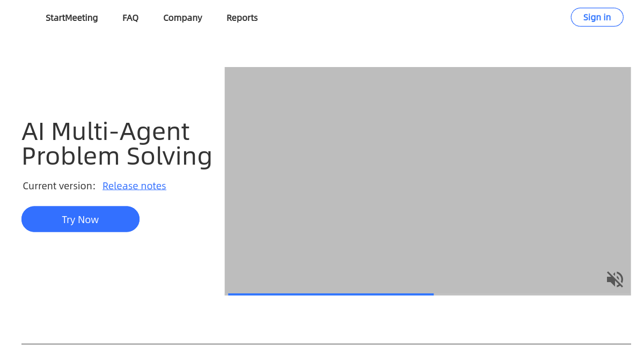Open the Reports section
Image resolution: width=644 pixels, height=362 pixels.
[242, 18]
